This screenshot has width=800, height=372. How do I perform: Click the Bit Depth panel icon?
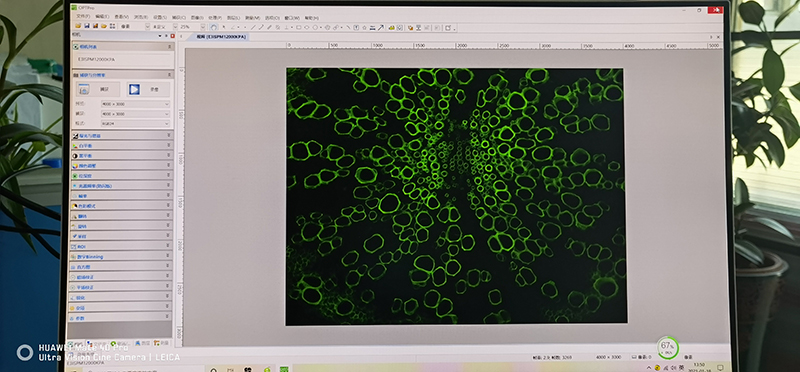(75, 176)
